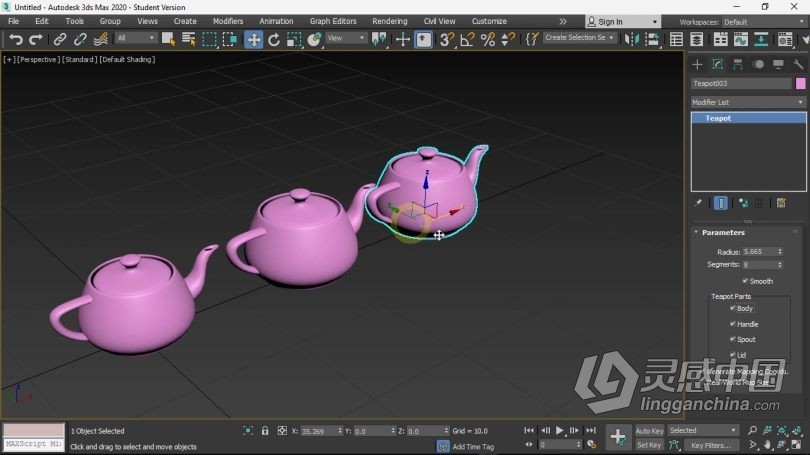Viewport: 810px width, 455px height.
Task: Click the Play Animation button
Action: [559, 430]
